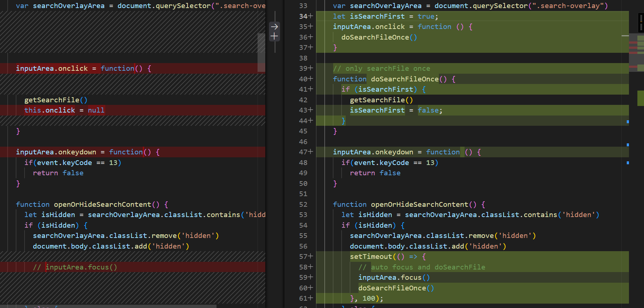Viewport: 644px width, 308px height.
Task: Click the '// auto focus and doSearchFile' comment
Action: click(422, 267)
